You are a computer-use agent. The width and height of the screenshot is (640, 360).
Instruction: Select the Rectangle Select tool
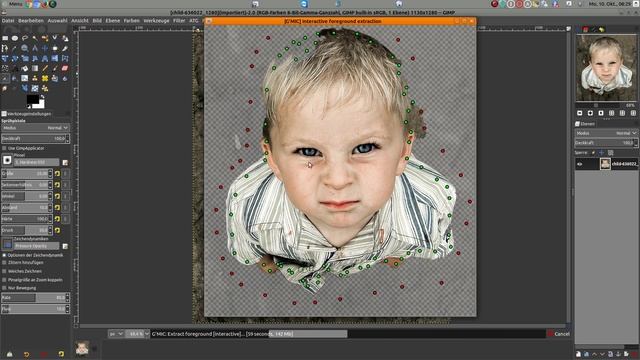click(x=5, y=38)
